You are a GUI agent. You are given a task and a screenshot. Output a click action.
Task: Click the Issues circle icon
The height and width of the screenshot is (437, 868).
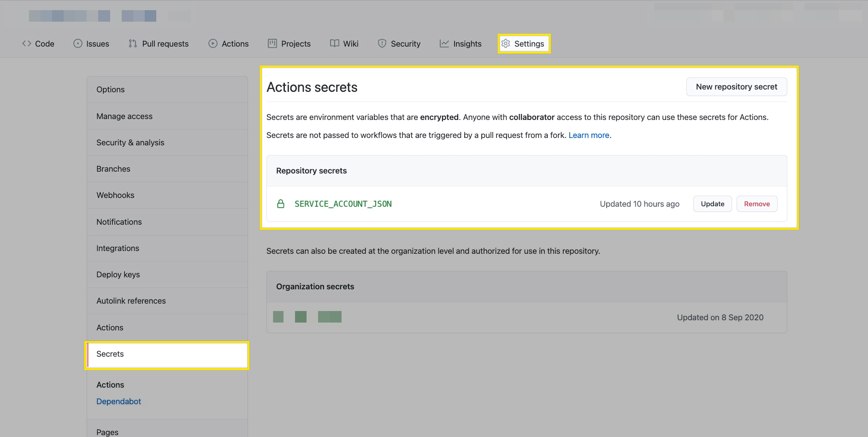(x=78, y=43)
